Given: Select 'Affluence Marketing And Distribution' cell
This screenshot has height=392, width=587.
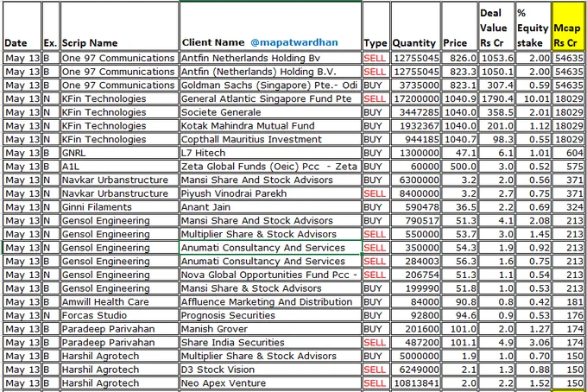Looking at the screenshot, I should point(271,301).
